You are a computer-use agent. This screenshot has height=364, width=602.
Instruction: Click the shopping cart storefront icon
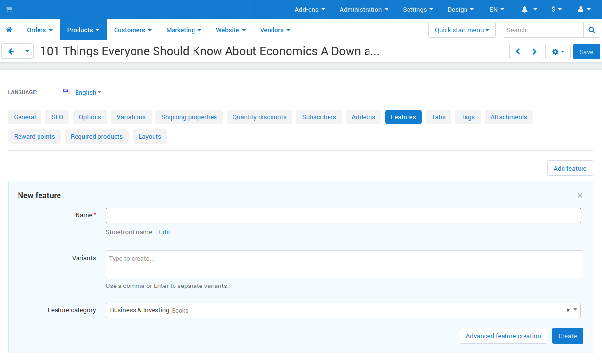9,9
